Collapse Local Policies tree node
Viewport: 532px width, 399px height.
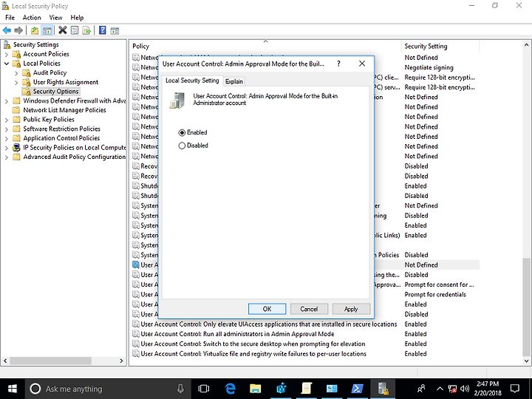pyautogui.click(x=7, y=64)
